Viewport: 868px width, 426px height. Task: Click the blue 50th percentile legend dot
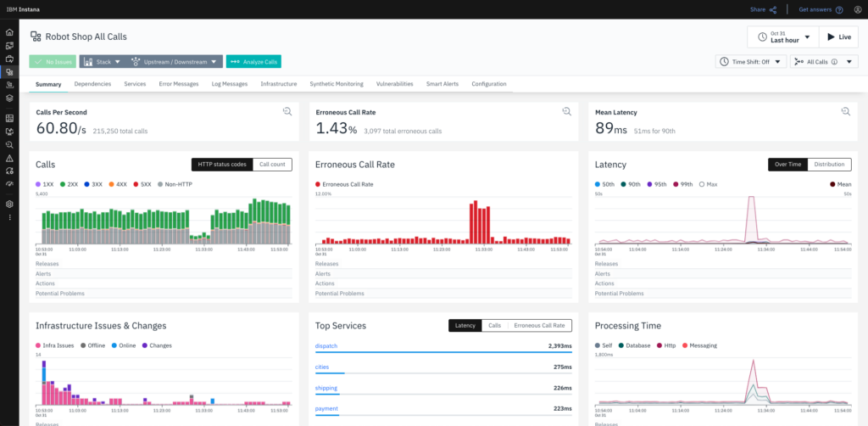click(598, 184)
